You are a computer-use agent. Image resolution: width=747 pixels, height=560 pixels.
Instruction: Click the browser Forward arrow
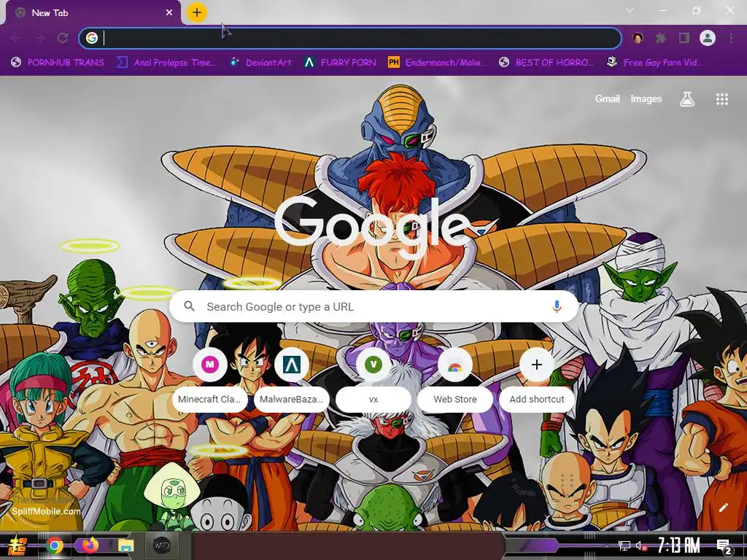click(39, 38)
